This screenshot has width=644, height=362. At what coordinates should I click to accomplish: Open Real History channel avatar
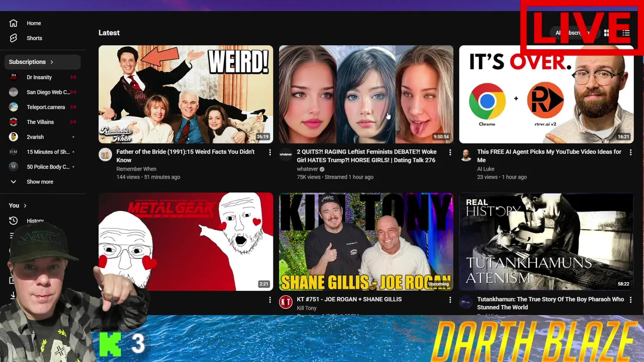coord(466,302)
